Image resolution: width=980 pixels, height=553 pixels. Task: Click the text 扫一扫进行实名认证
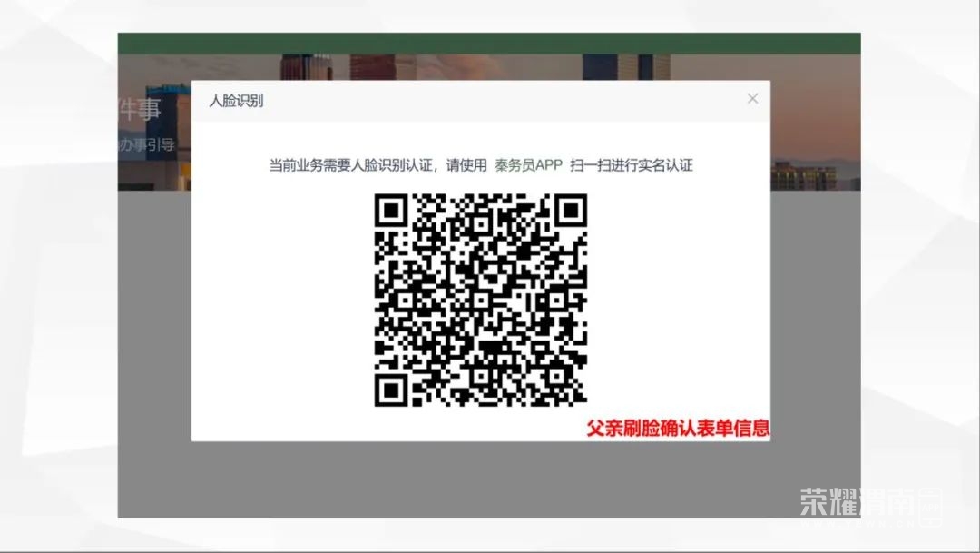(x=632, y=165)
